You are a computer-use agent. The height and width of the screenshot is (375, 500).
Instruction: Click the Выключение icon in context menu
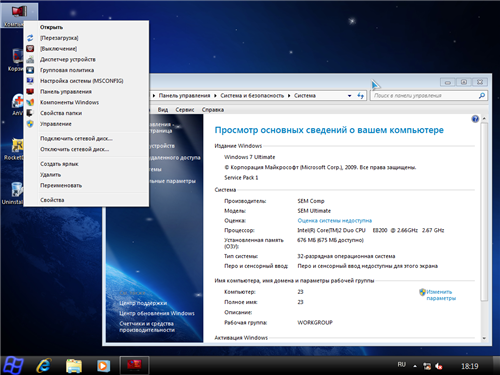pyautogui.click(x=30, y=49)
